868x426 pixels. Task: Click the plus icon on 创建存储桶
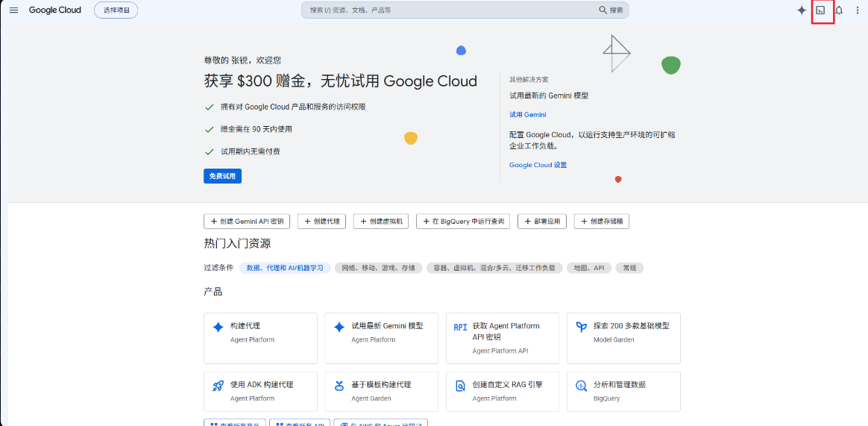[x=585, y=222]
